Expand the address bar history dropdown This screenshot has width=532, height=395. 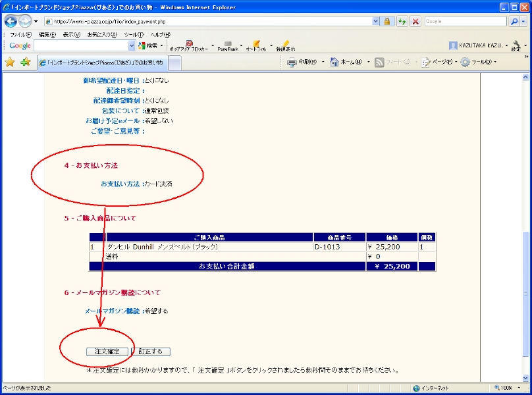[375, 21]
